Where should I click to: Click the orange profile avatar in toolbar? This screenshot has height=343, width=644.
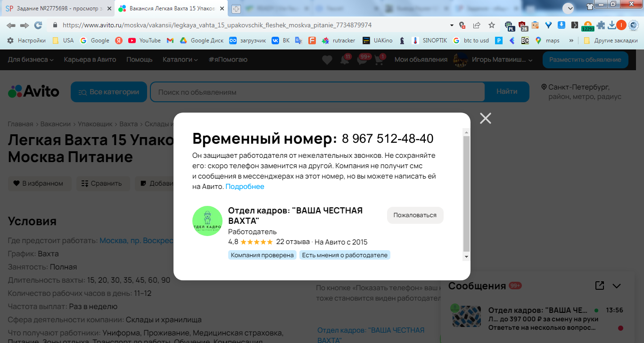click(x=622, y=25)
